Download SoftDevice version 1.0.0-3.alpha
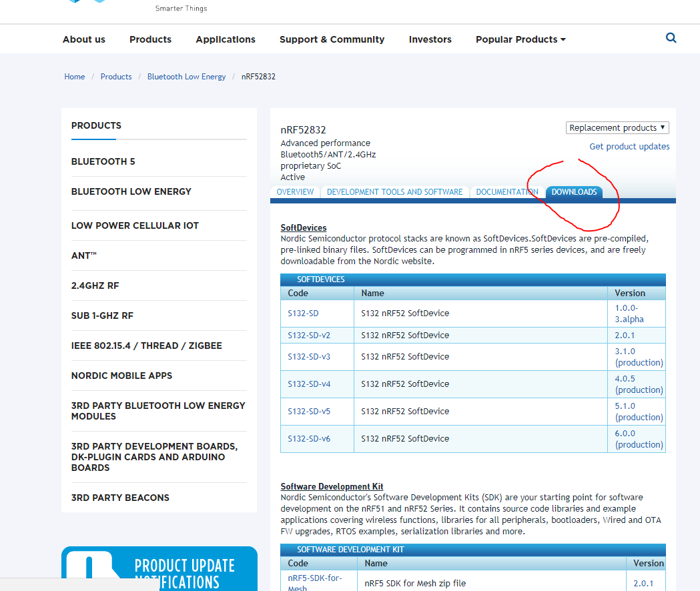700x591 pixels. coord(629,314)
